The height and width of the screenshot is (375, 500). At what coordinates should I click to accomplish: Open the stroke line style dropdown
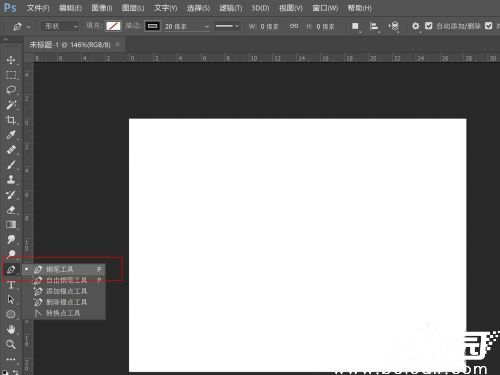click(227, 26)
